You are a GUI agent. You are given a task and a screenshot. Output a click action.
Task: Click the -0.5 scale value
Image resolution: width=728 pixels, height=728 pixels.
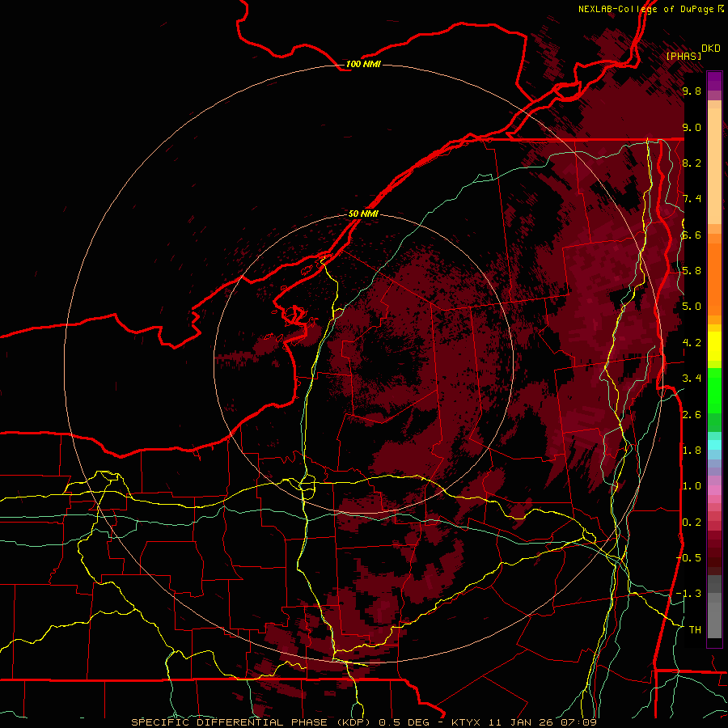[x=689, y=558]
